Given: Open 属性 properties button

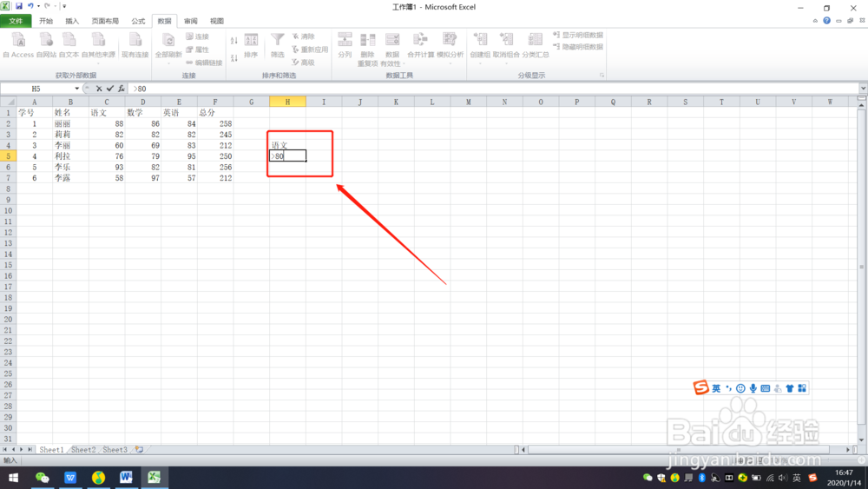Looking at the screenshot, I should point(198,50).
